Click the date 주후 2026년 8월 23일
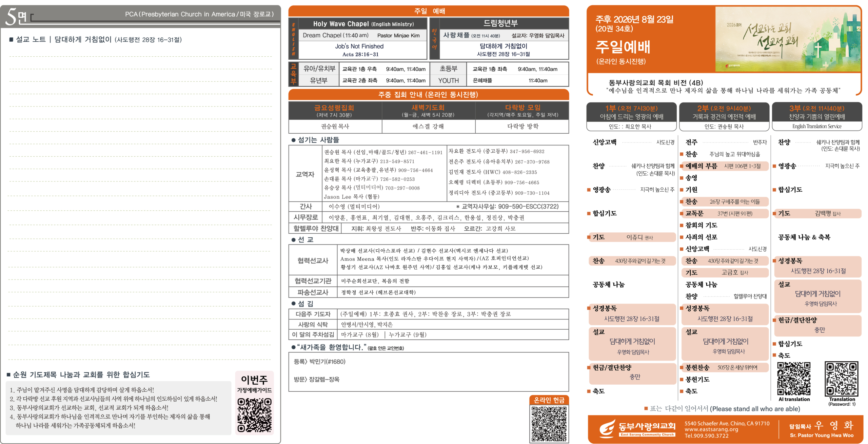This screenshot has width=868, height=444. coord(634,19)
